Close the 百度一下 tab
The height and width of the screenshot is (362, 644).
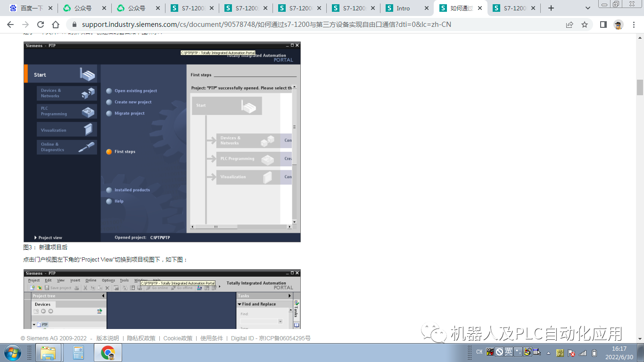pos(50,8)
